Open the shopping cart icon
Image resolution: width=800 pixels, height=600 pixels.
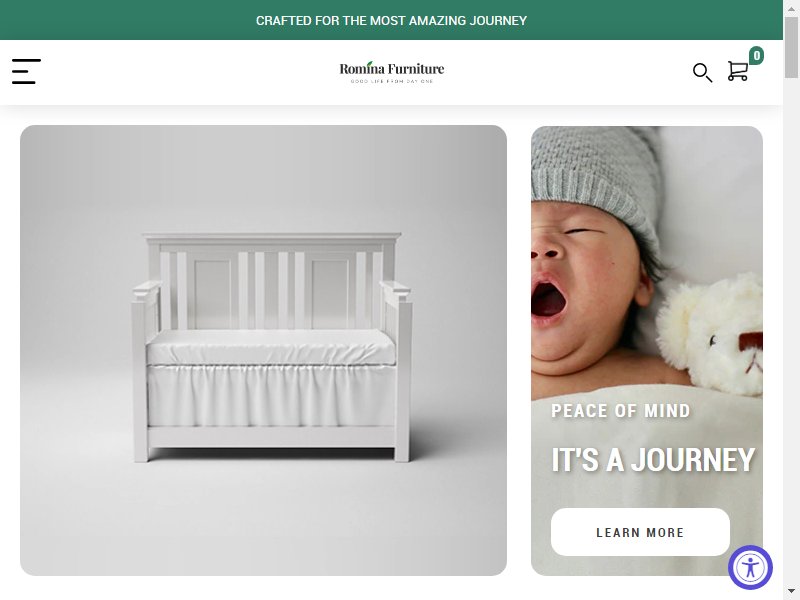click(738, 71)
